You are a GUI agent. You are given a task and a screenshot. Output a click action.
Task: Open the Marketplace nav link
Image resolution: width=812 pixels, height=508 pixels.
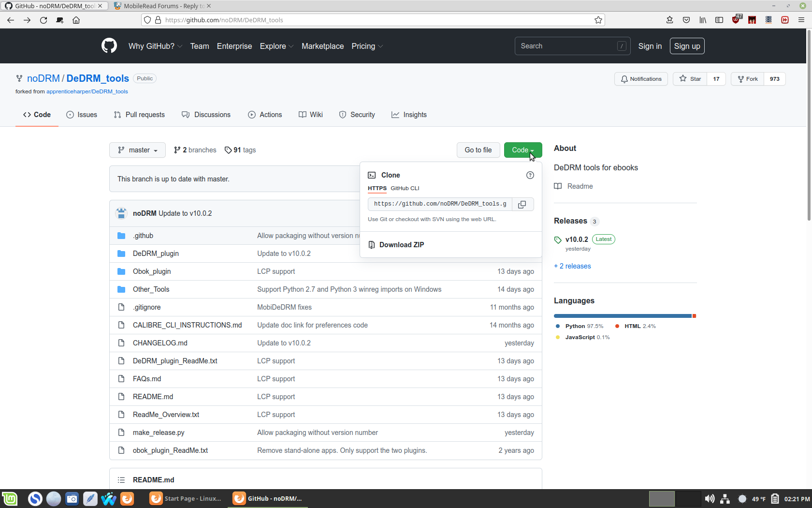(323, 46)
